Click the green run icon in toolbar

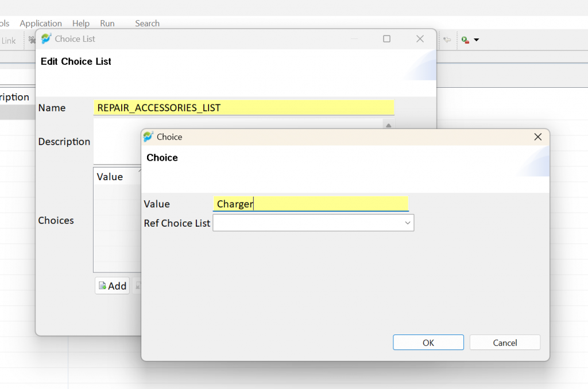[x=465, y=40]
